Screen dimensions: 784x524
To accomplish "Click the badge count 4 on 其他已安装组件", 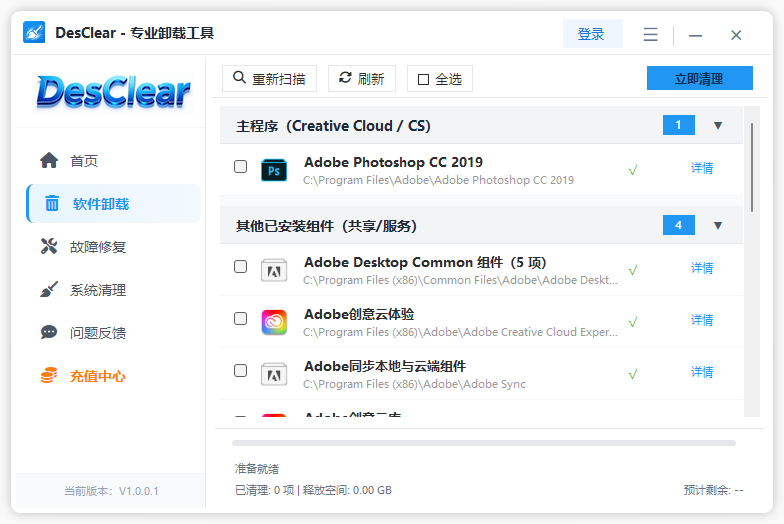I will pyautogui.click(x=678, y=225).
